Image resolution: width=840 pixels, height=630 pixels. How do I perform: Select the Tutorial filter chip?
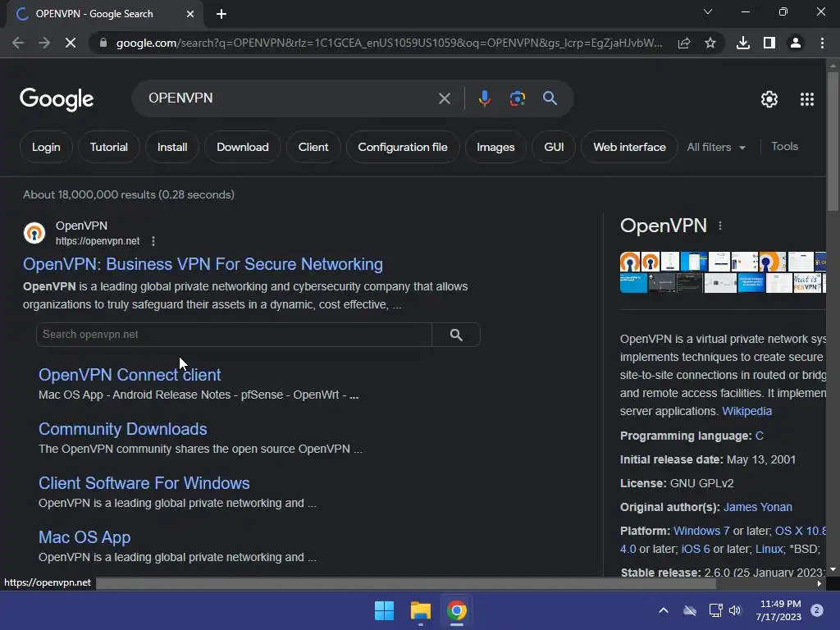click(109, 147)
